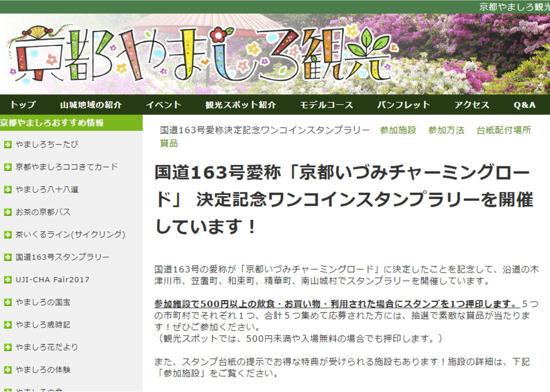Go to 観光スポット紹介 menu item

(x=240, y=105)
